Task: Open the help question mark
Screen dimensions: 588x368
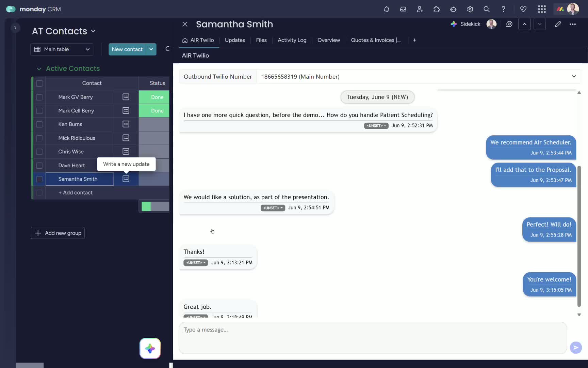Action: tap(503, 9)
